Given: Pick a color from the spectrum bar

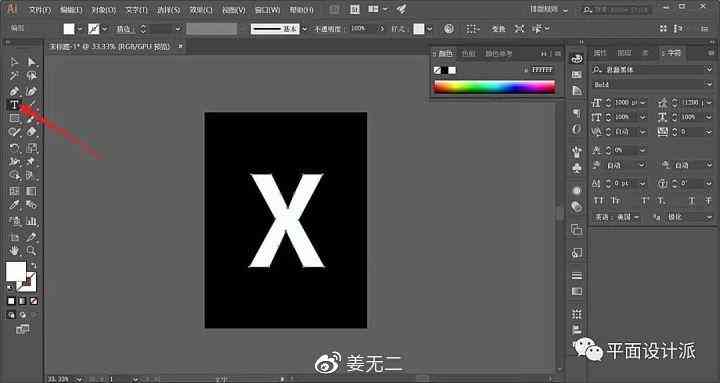Looking at the screenshot, I should (494, 87).
